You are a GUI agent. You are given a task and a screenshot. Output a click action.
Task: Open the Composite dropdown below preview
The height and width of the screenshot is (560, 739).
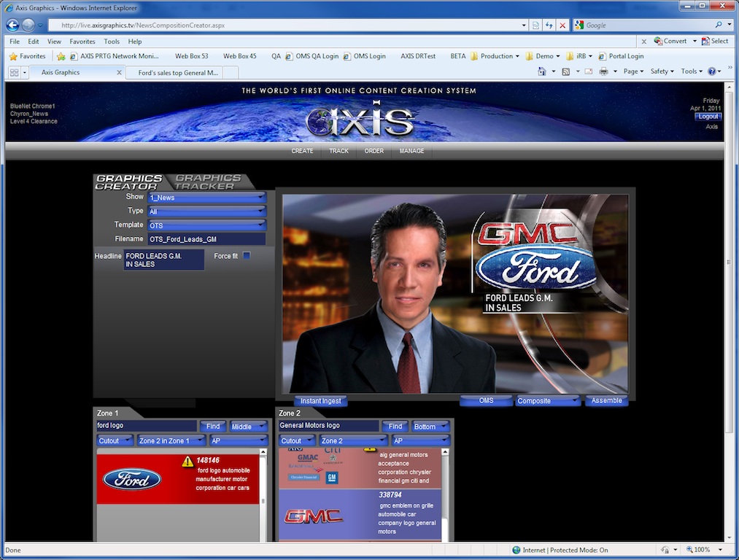pos(548,401)
